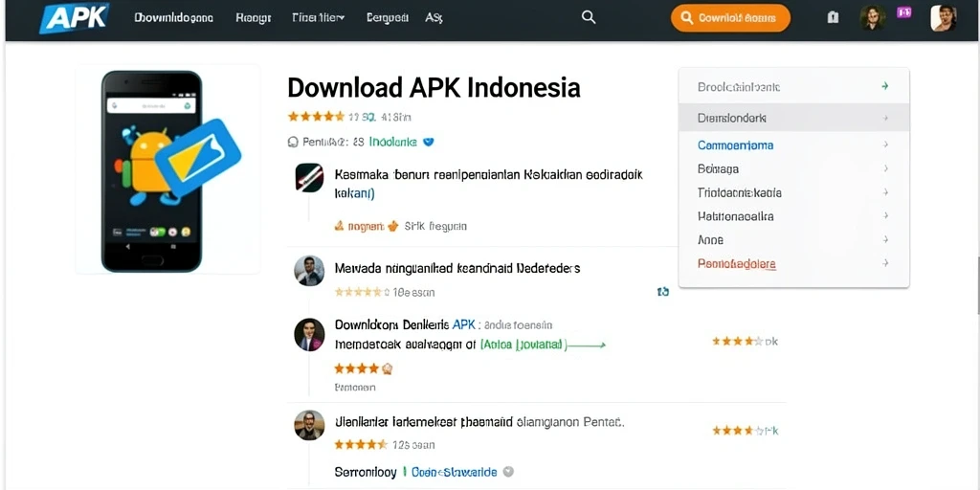Select the "Tridodentakaoia" menu entry
The width and height of the screenshot is (980, 490).
tap(740, 192)
